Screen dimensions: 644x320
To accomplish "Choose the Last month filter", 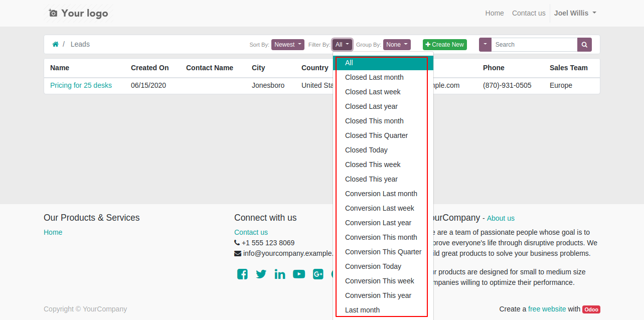I will [x=383, y=310].
